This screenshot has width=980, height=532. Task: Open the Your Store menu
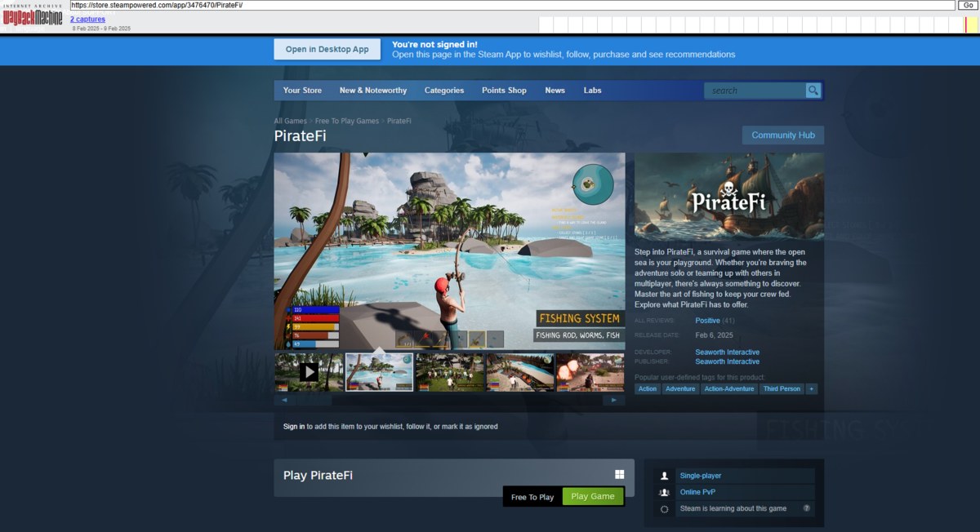[x=302, y=91]
